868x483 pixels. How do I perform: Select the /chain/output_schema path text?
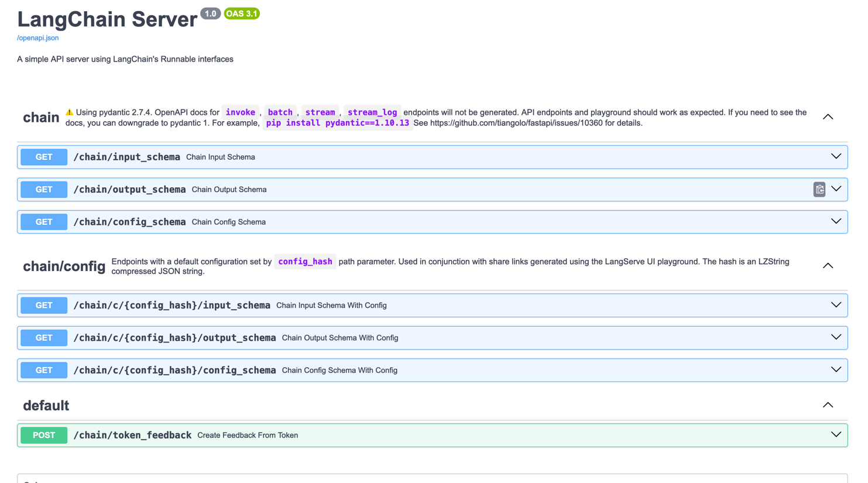coord(129,190)
